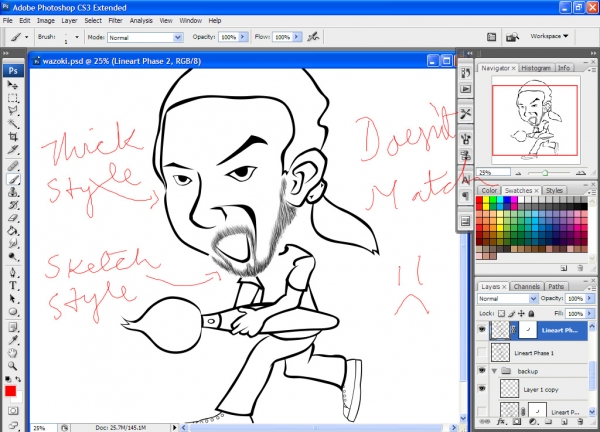The width and height of the screenshot is (600, 432).
Task: Select the Zoom tool
Action: click(x=13, y=366)
